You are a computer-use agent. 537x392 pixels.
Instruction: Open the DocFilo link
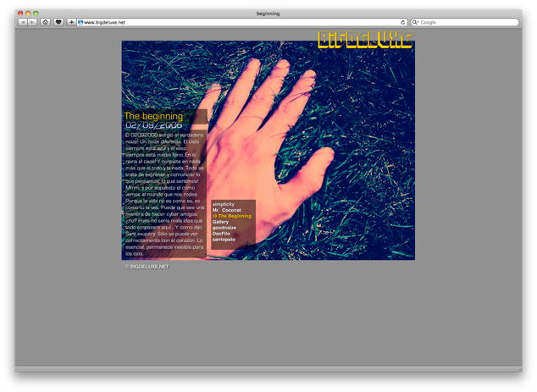222,234
